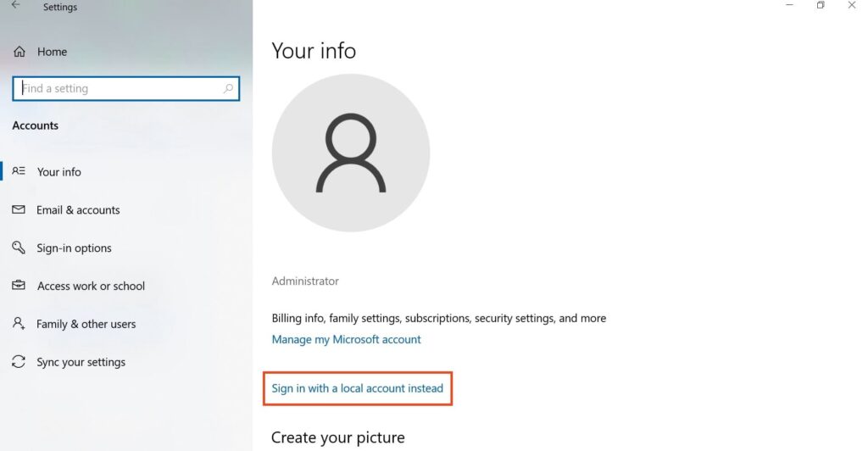The image size is (868, 451).
Task: Open the Access work or school label
Action: click(x=91, y=286)
